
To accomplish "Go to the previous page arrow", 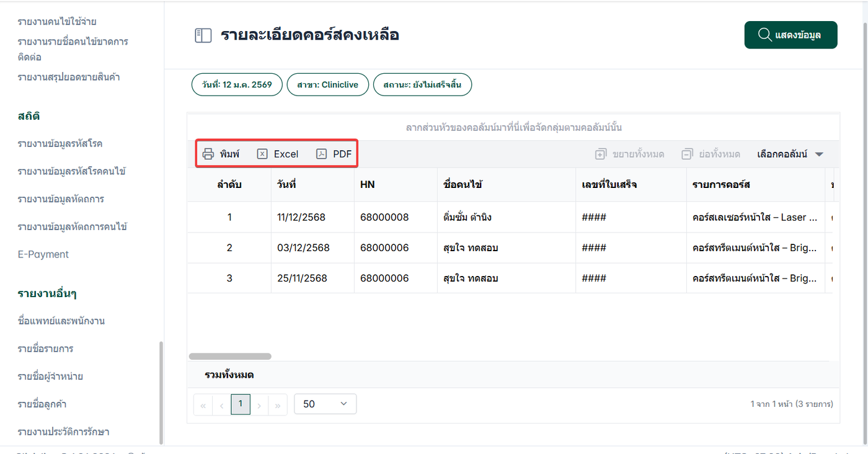I will pos(222,406).
